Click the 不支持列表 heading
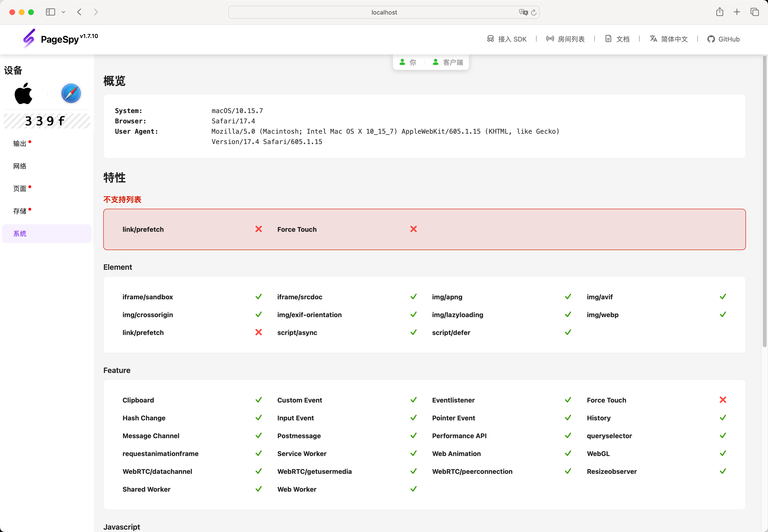768x532 pixels. pyautogui.click(x=122, y=200)
